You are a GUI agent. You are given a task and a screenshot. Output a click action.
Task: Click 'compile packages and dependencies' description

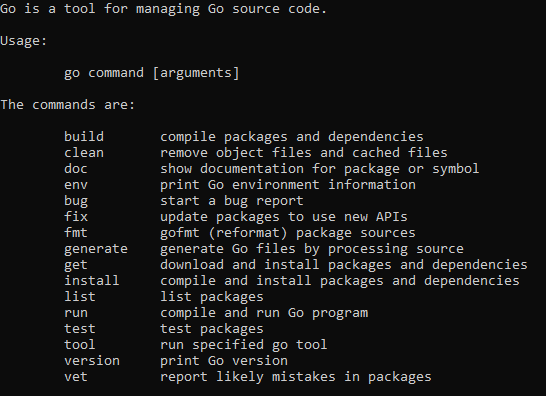pos(292,137)
